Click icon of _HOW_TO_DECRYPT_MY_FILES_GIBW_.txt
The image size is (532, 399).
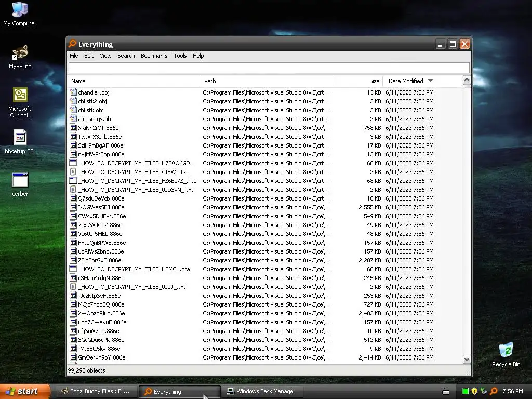pyautogui.click(x=73, y=171)
